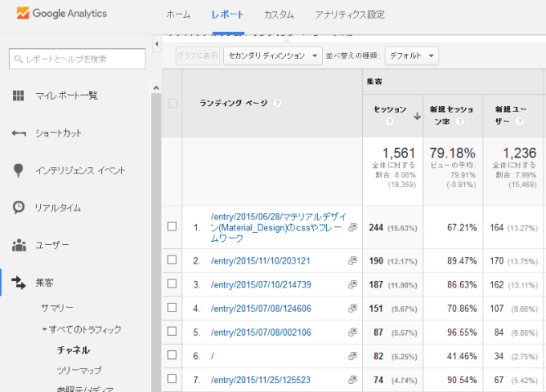Click the ショートカット arrow icon
Image resolution: width=546 pixels, height=392 pixels.
coord(18,133)
